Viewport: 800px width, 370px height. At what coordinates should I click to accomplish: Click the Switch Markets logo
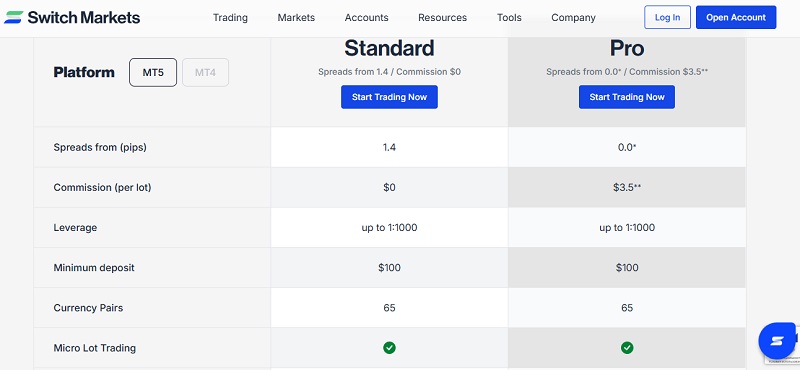click(x=72, y=17)
